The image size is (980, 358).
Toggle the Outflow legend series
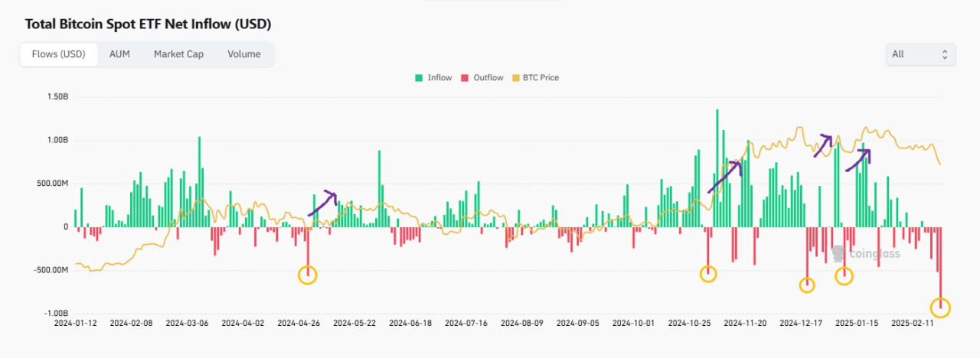pos(482,78)
